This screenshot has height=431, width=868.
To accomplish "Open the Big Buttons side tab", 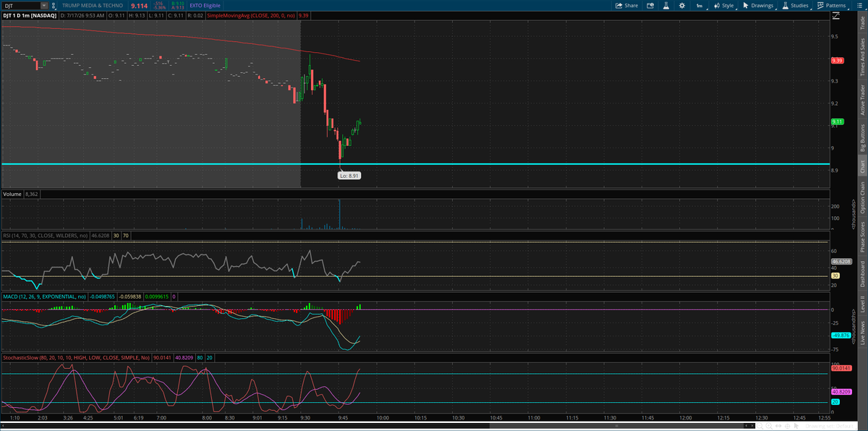I will [861, 137].
